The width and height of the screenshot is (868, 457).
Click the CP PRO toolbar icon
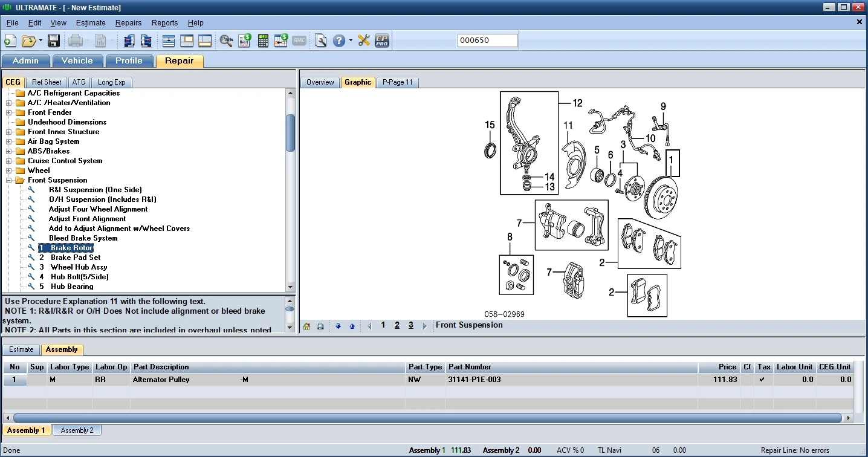[x=382, y=41]
